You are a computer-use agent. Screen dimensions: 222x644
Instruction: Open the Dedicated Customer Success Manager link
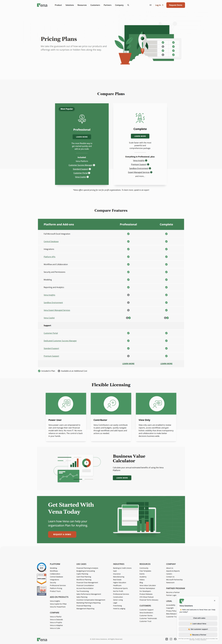[60, 341]
